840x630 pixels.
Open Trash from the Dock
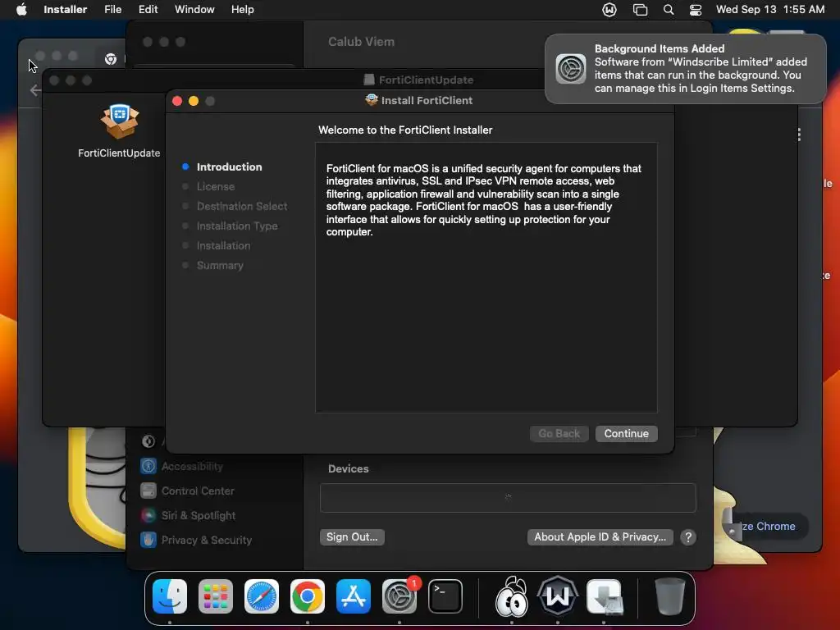click(x=669, y=596)
